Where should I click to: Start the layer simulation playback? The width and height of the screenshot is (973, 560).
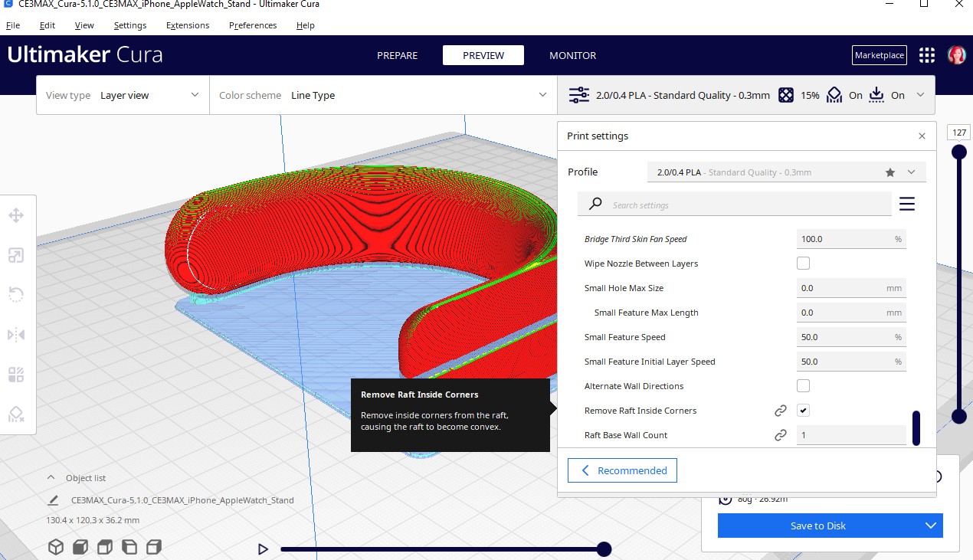tap(263, 549)
